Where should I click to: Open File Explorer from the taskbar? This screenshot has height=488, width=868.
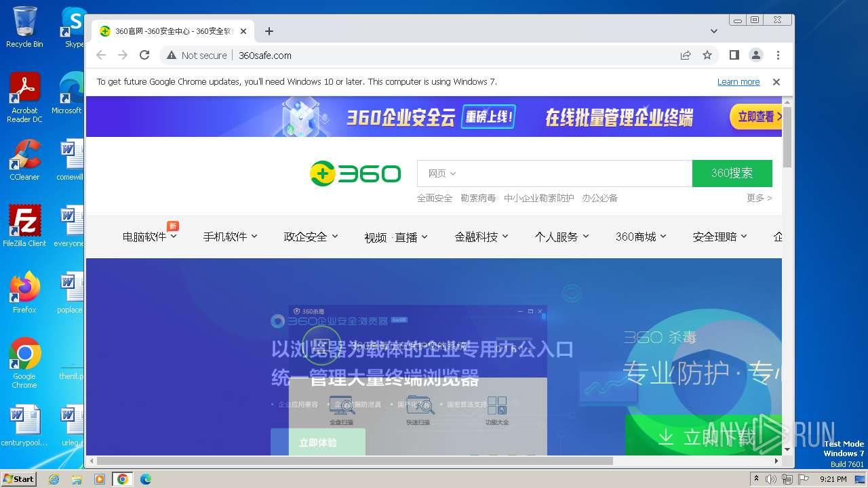pos(77,479)
